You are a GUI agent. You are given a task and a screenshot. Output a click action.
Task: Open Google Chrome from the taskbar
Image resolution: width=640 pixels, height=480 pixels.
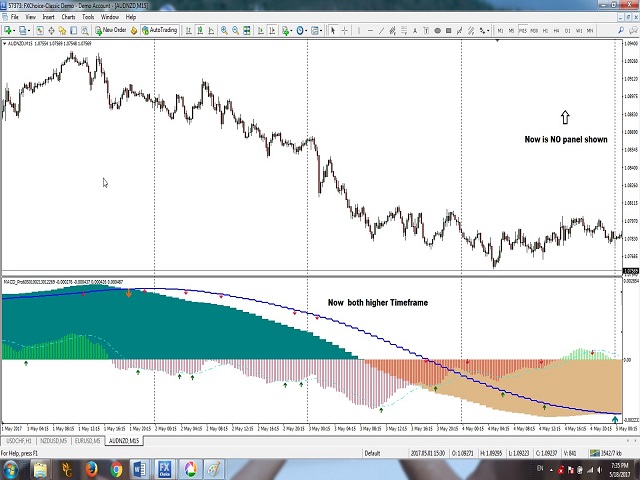click(x=116, y=469)
